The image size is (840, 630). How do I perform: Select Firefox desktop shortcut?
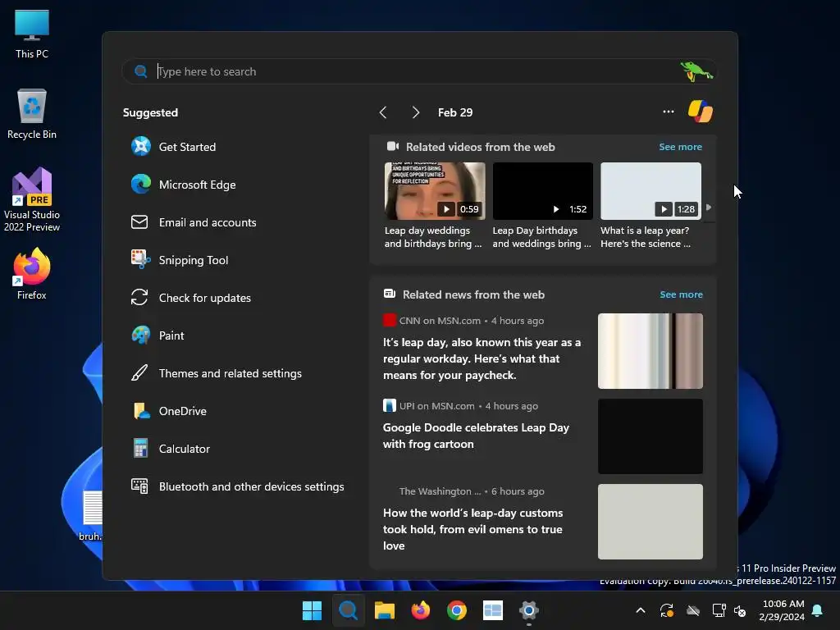[32, 274]
